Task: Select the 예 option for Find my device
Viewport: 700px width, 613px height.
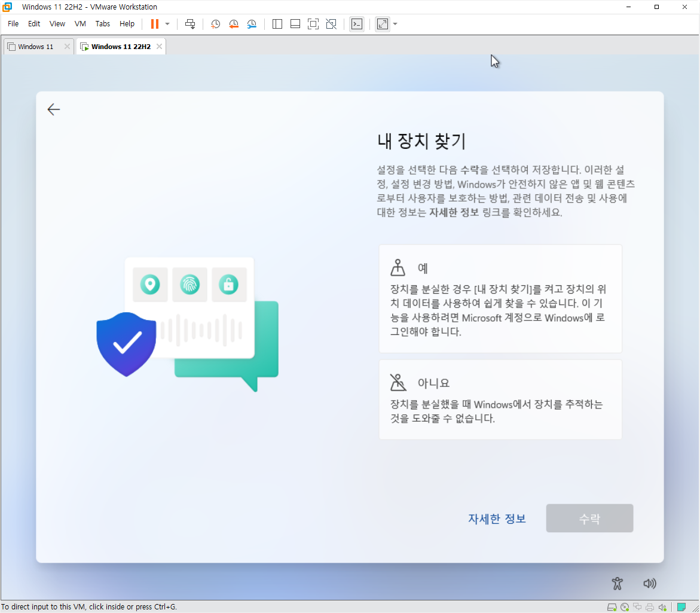Action: coord(500,298)
